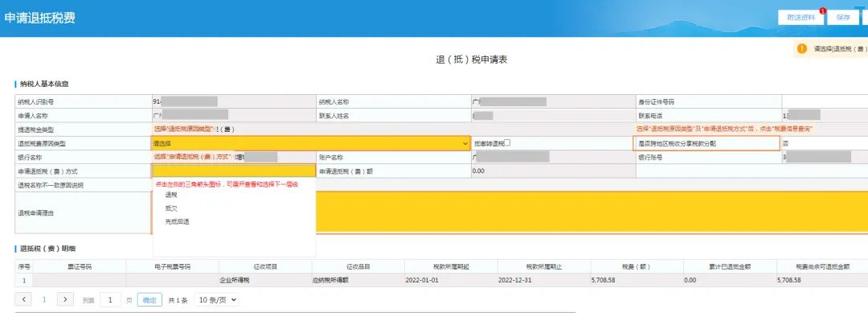
Task: Click the 税款所属期起 column header
Action: [x=451, y=266]
